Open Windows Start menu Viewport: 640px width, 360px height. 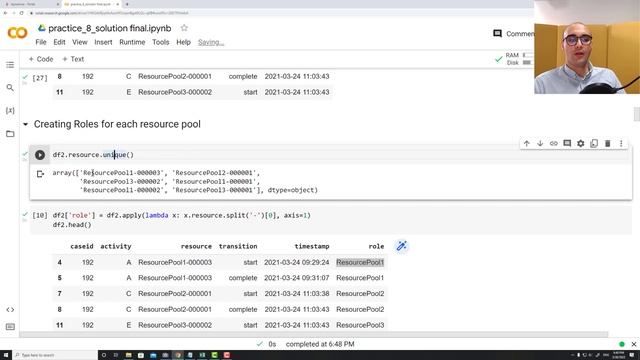pos(6,355)
